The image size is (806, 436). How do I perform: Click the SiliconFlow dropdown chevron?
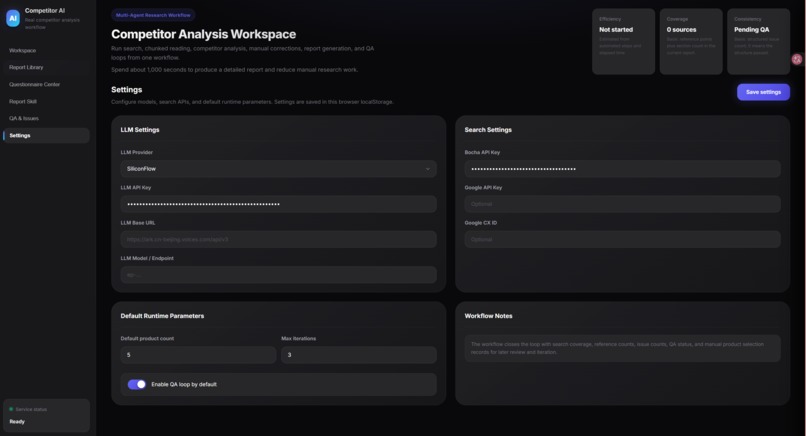pyautogui.click(x=427, y=169)
